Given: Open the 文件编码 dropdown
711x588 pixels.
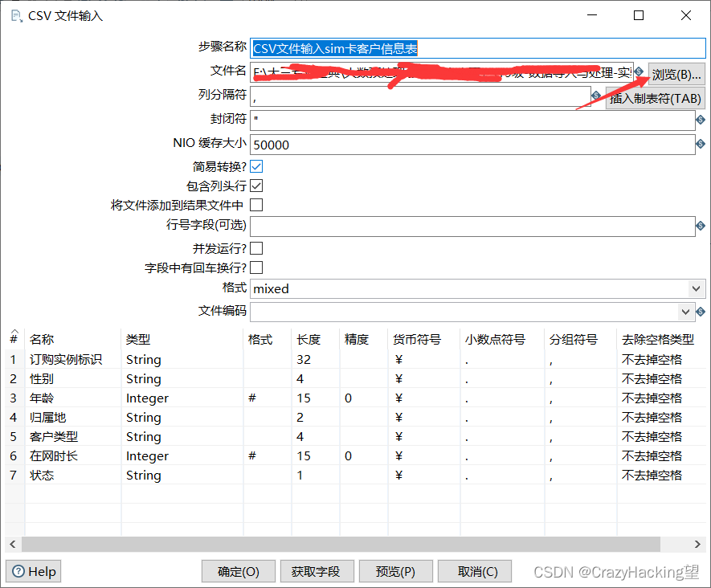Looking at the screenshot, I should pos(685,312).
